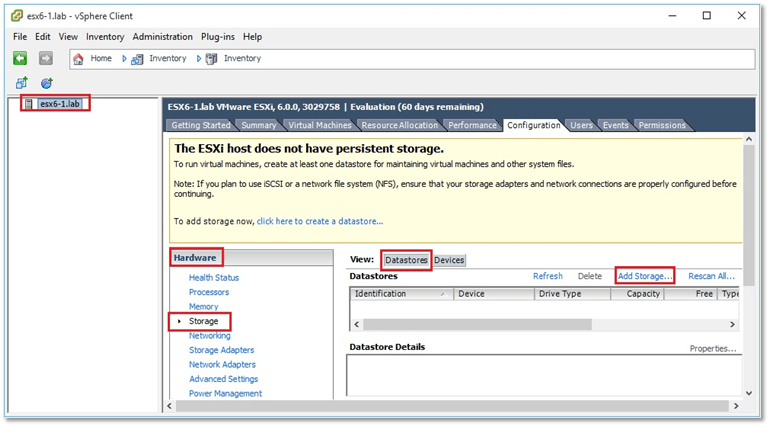Open the Help menu

252,37
